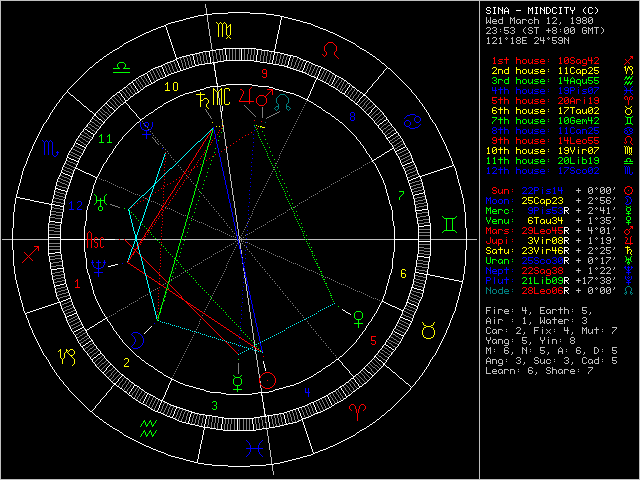Screen dimensions: 640x480
Task: Click house number 4 in the wheel
Action: click(x=307, y=393)
